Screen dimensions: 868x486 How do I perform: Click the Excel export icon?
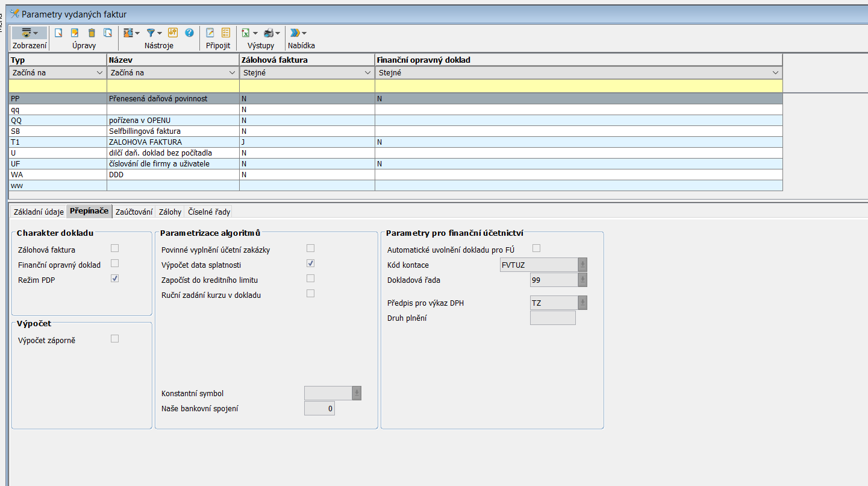pyautogui.click(x=246, y=33)
